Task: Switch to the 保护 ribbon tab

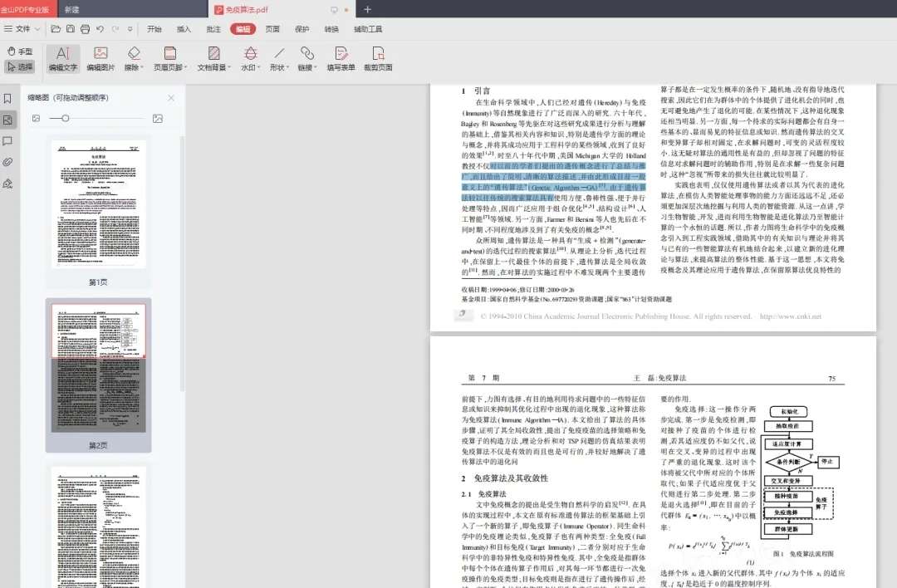Action: [302, 29]
